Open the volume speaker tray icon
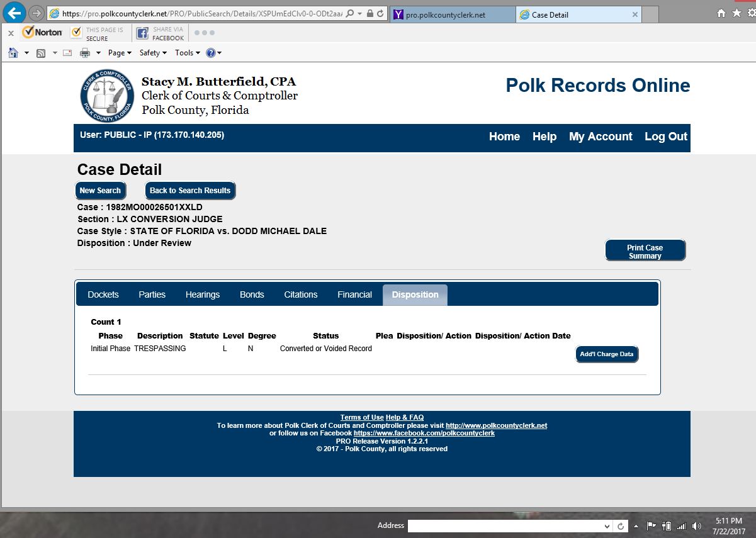 coord(696,526)
